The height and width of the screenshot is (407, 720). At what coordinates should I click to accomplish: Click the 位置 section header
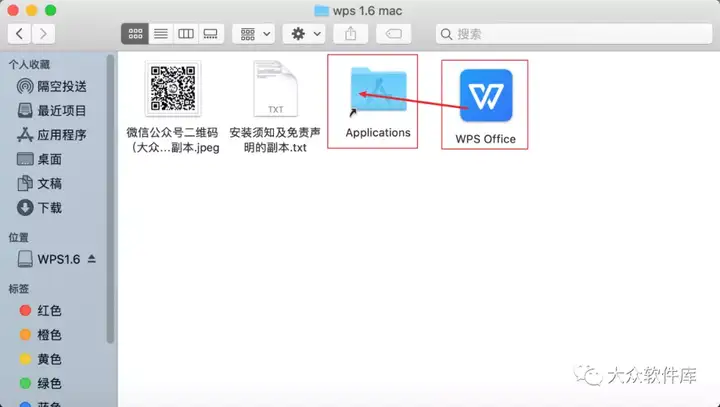click(19, 237)
